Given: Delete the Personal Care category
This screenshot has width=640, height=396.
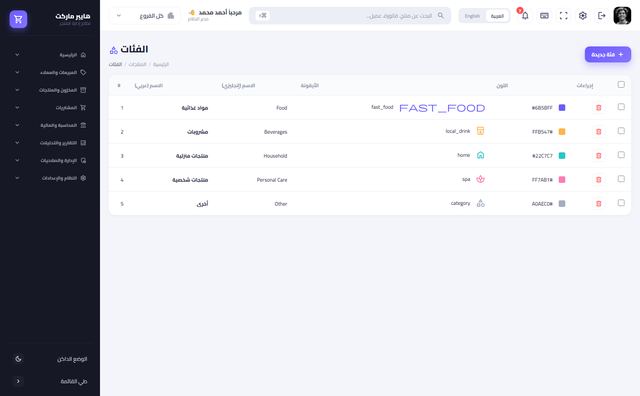Looking at the screenshot, I should [599, 180].
